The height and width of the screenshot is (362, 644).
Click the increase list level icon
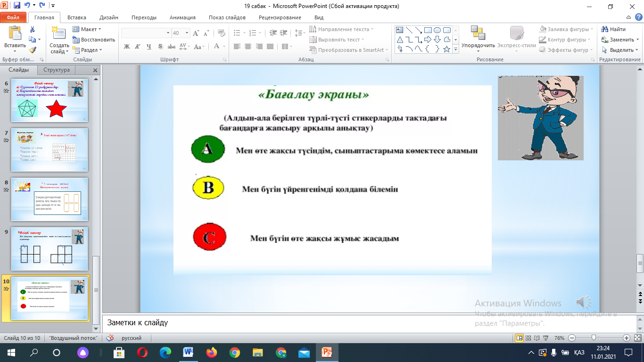tap(283, 33)
